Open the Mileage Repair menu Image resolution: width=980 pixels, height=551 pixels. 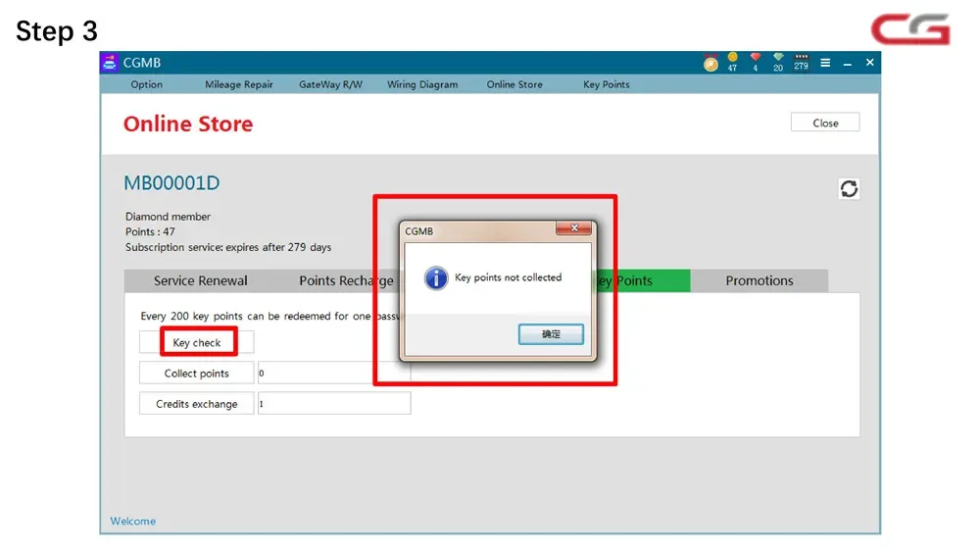(x=239, y=84)
